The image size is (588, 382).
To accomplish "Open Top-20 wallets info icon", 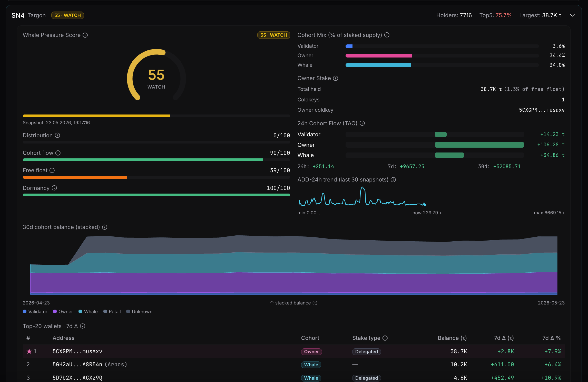I will click(x=83, y=326).
